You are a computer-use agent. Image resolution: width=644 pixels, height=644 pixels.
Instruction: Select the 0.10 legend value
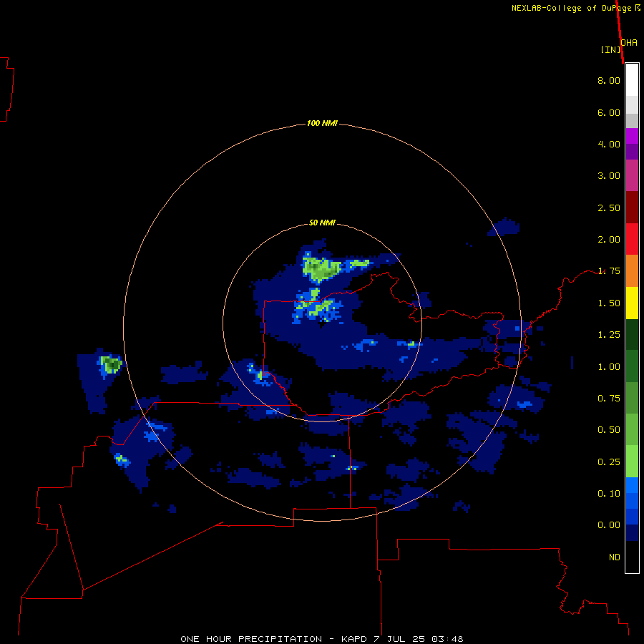(609, 494)
